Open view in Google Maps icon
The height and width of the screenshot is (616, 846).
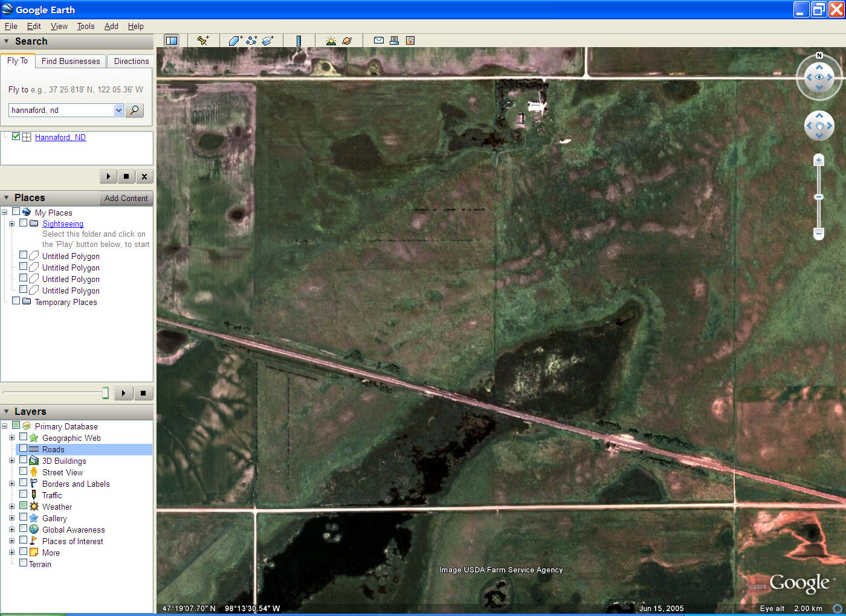click(410, 40)
